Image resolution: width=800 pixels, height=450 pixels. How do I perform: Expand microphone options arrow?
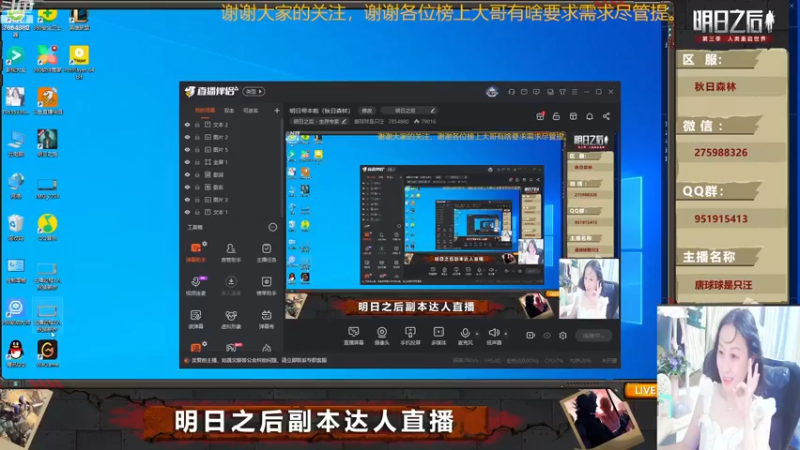pos(477,334)
